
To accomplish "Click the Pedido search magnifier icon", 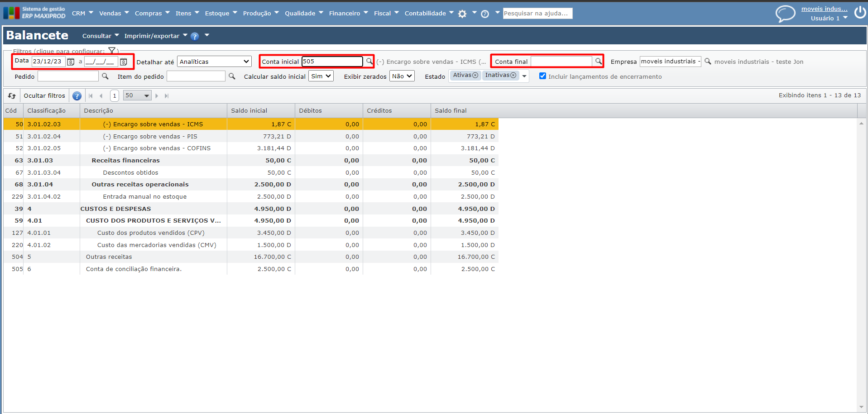I will [105, 76].
